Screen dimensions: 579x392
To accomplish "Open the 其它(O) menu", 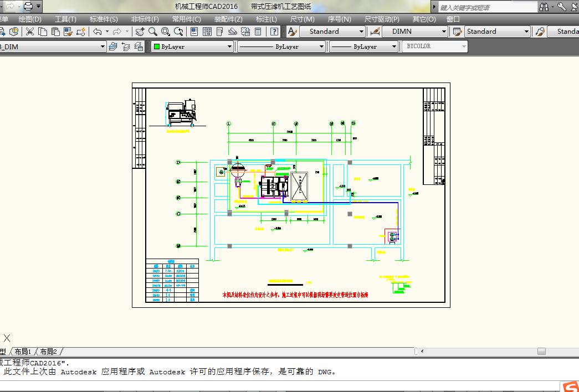I will pos(424,19).
